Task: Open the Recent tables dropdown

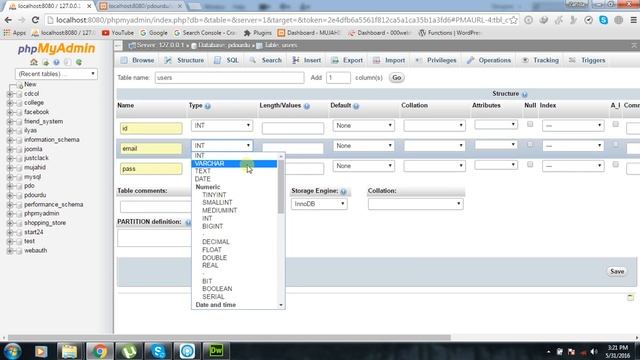Action: (56, 74)
